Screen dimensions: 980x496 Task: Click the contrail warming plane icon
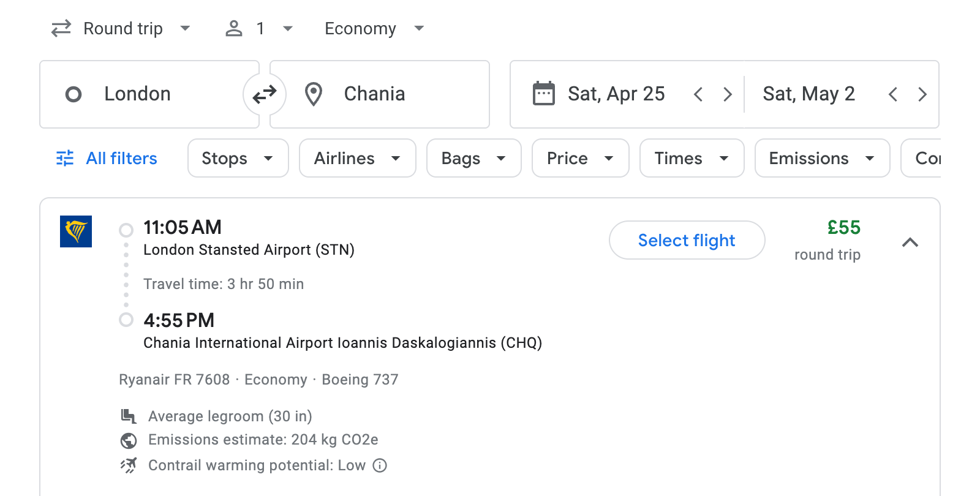(129, 465)
